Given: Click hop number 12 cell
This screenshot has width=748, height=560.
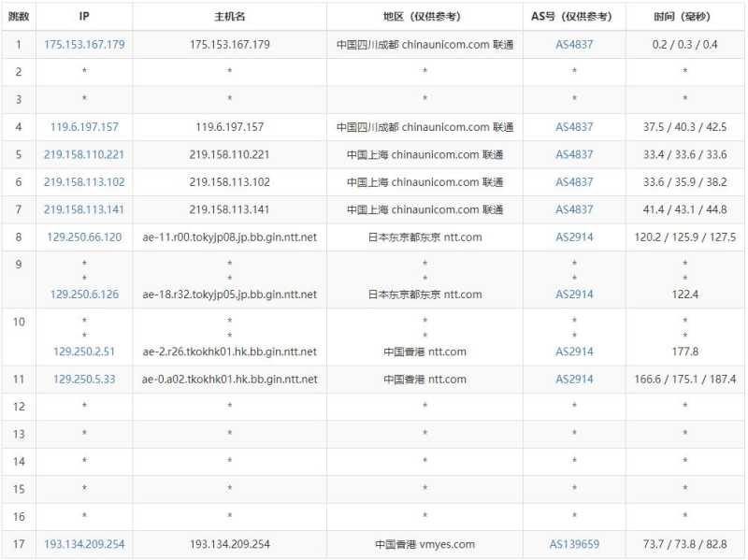Looking at the screenshot, I should point(19,407).
